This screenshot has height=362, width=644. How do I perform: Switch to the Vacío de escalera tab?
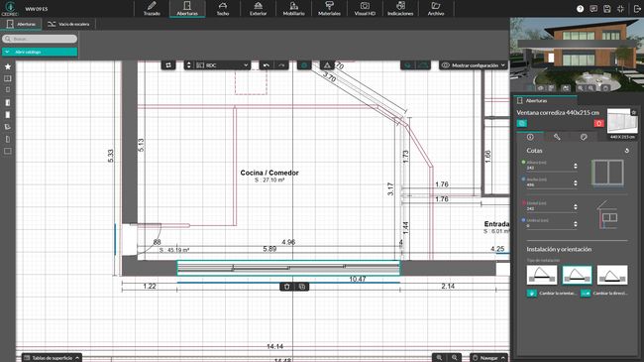68,24
